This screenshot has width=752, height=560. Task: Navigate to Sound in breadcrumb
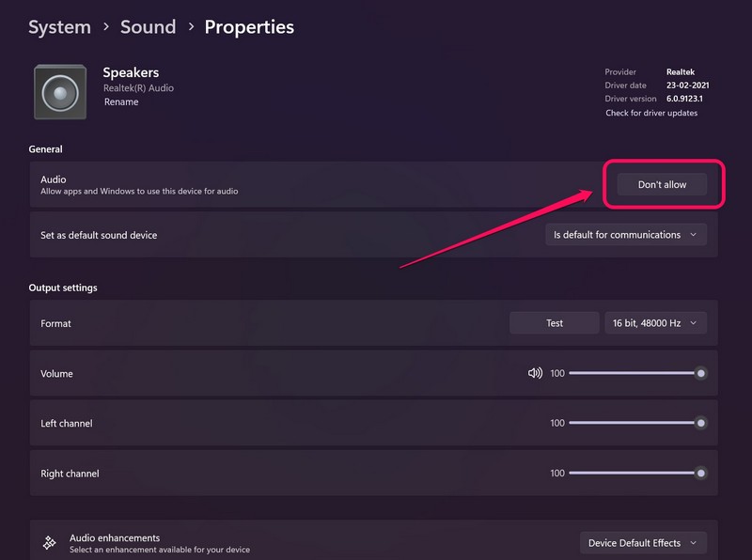[148, 27]
